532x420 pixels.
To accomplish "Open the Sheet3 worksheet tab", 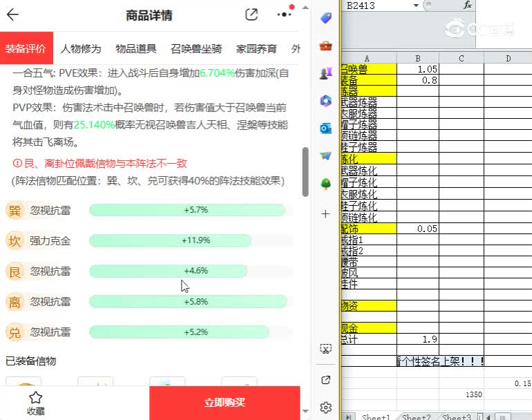I will (x=456, y=417).
